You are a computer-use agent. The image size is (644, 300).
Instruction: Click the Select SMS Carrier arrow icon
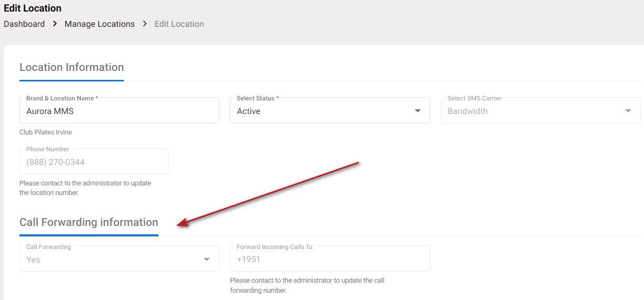coord(628,111)
